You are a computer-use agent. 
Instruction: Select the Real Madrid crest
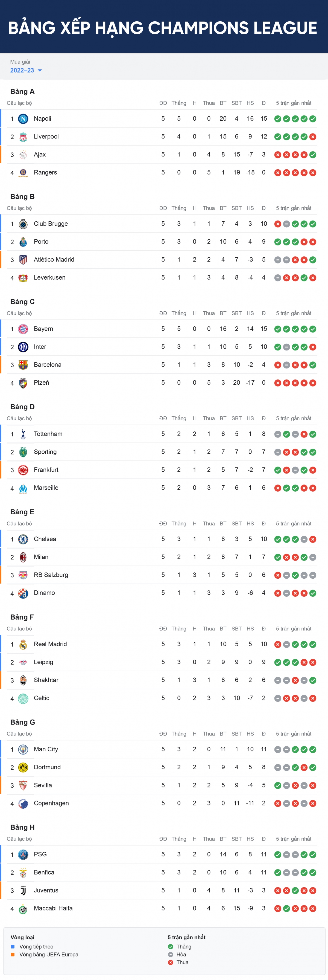(x=23, y=644)
